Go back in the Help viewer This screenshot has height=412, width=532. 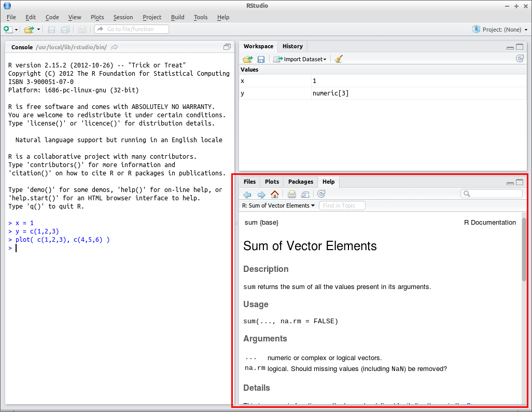247,194
